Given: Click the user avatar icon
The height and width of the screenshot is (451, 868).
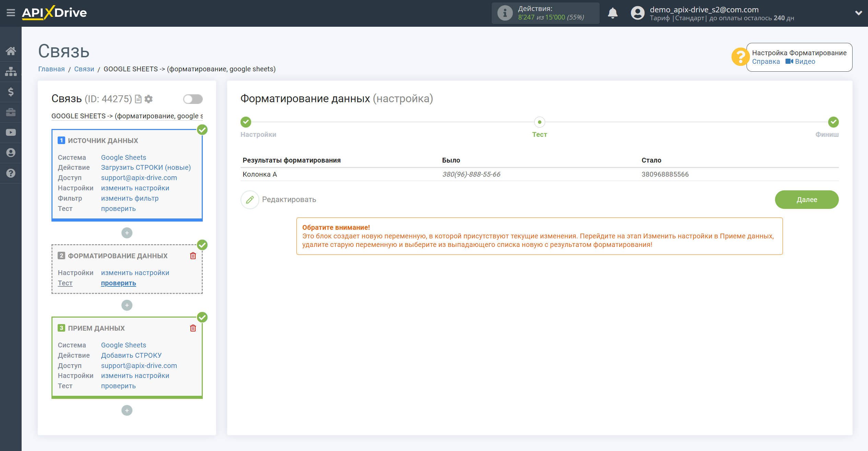Looking at the screenshot, I should 637,13.
